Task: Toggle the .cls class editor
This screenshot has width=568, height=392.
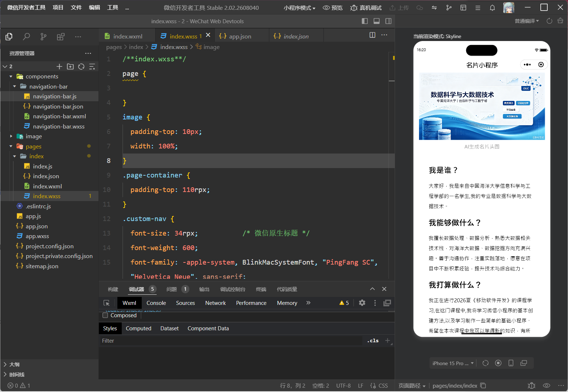Action: click(x=373, y=340)
